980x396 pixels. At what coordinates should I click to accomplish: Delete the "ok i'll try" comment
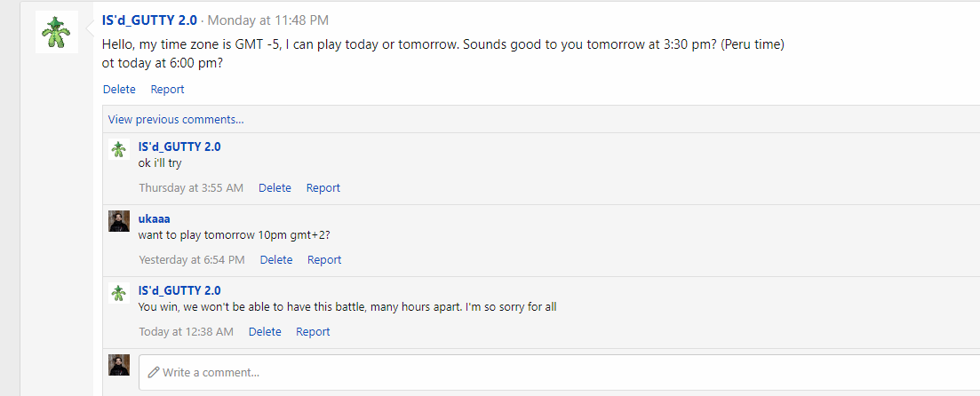point(275,187)
